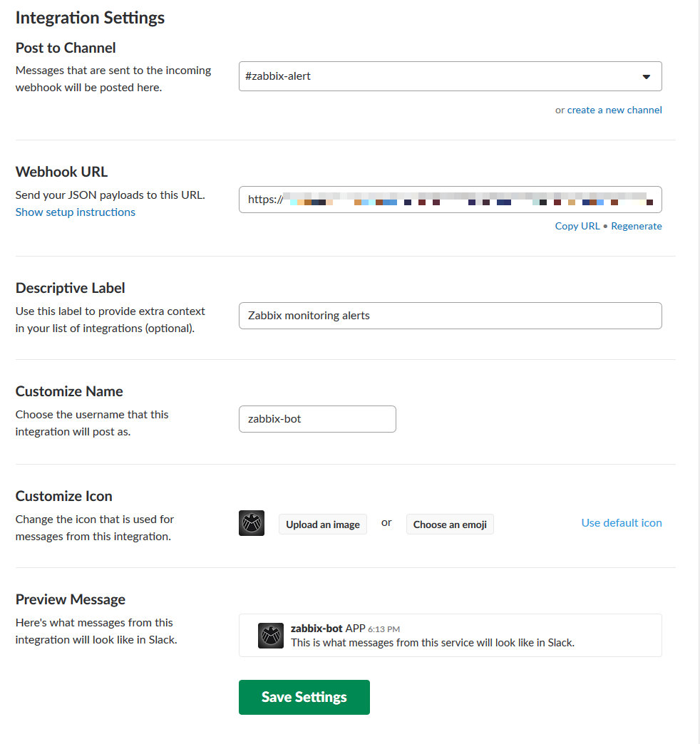
Task: Click the Integration Settings heading
Action: (x=90, y=18)
